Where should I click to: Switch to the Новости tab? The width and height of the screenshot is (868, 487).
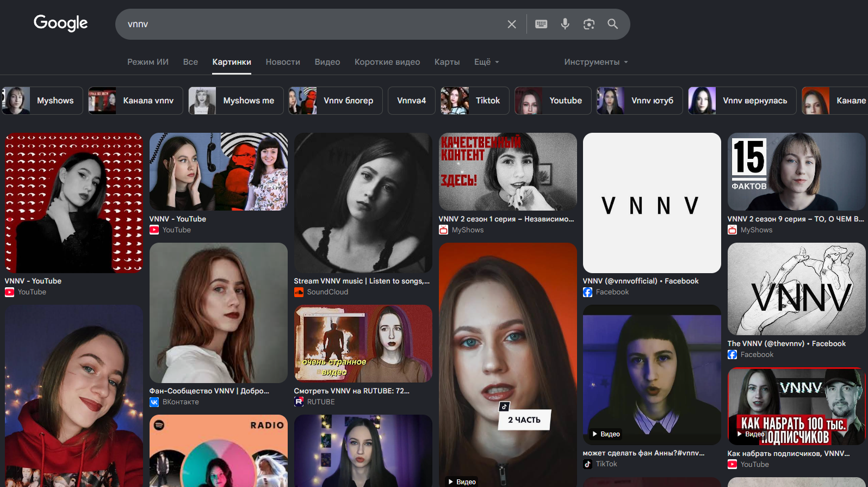[283, 62]
